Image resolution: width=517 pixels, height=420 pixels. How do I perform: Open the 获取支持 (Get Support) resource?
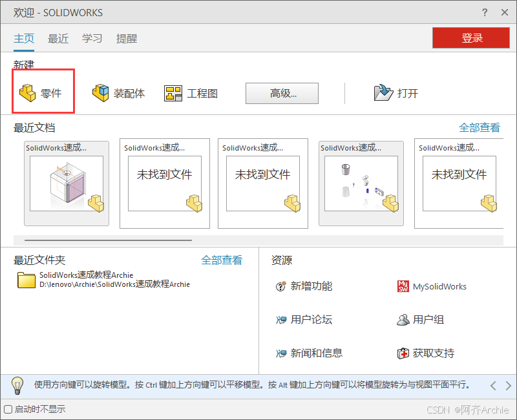(425, 353)
